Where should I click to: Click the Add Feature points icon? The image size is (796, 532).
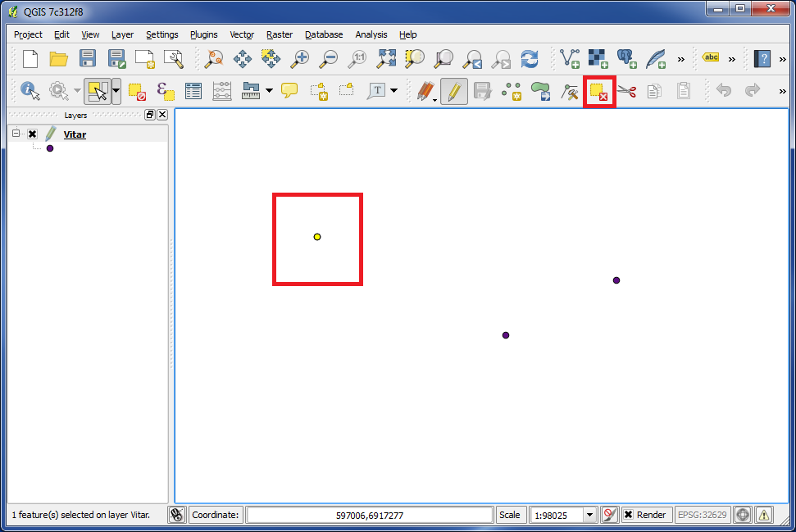(512, 91)
